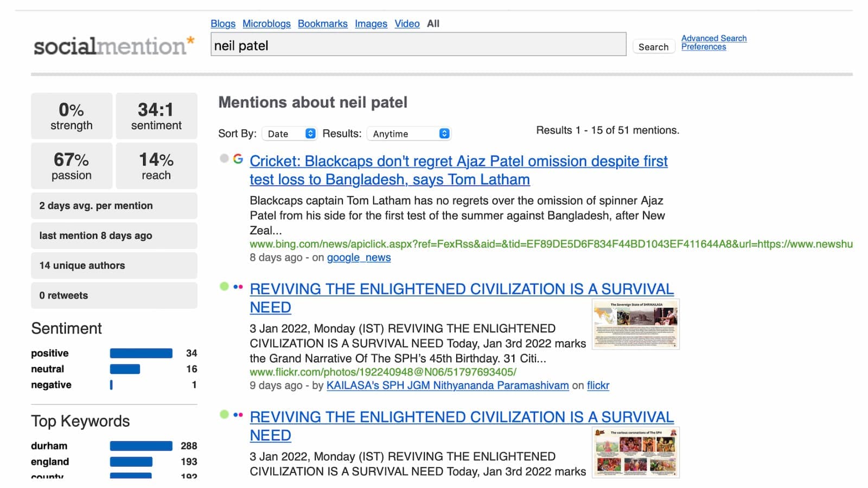
Task: Open KAILASA's SPH JGM Nithyananda Paramashivam author link
Action: coord(448,386)
